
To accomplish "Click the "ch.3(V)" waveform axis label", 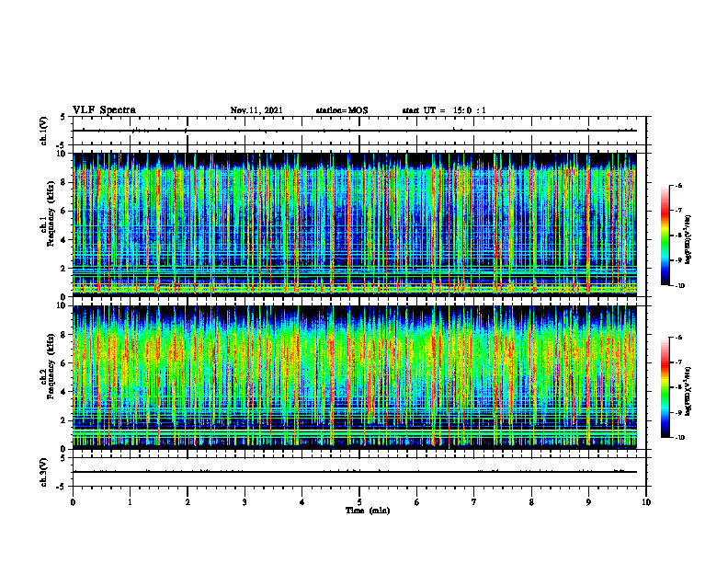I will pyautogui.click(x=44, y=473).
